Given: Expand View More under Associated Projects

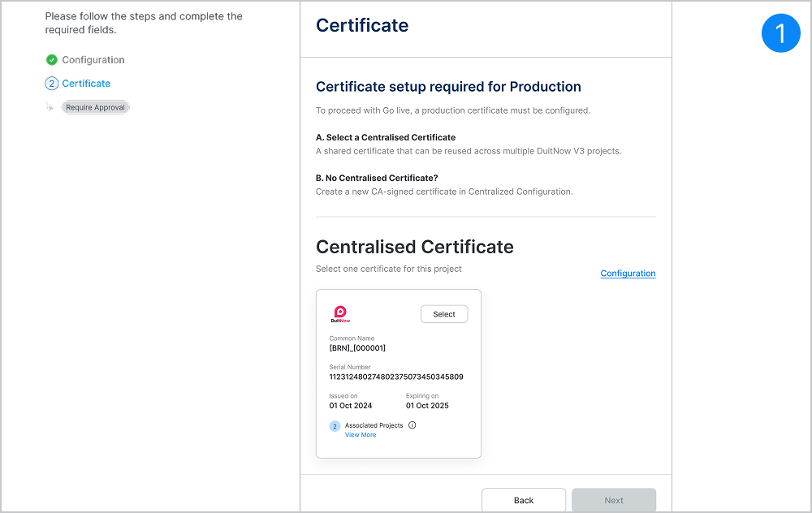Looking at the screenshot, I should (x=361, y=435).
